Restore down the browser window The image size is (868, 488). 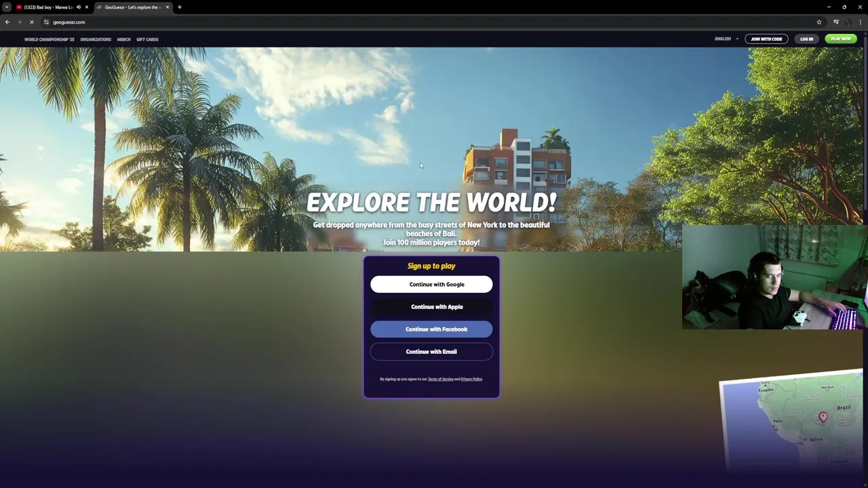point(844,7)
